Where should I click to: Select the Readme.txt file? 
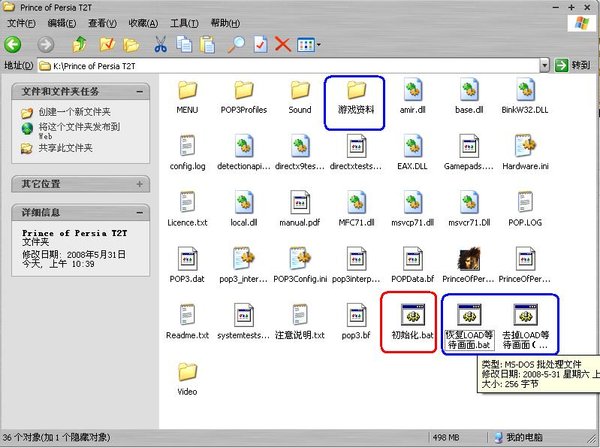[x=187, y=321]
